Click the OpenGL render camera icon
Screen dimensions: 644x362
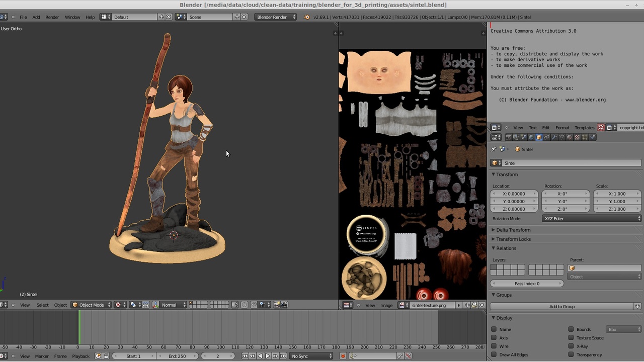[x=276, y=305]
